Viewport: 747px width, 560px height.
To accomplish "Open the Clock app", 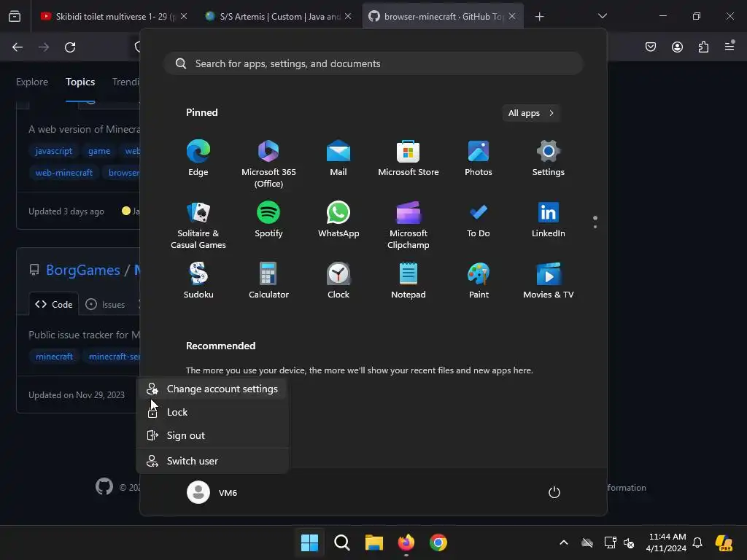I will tap(338, 281).
